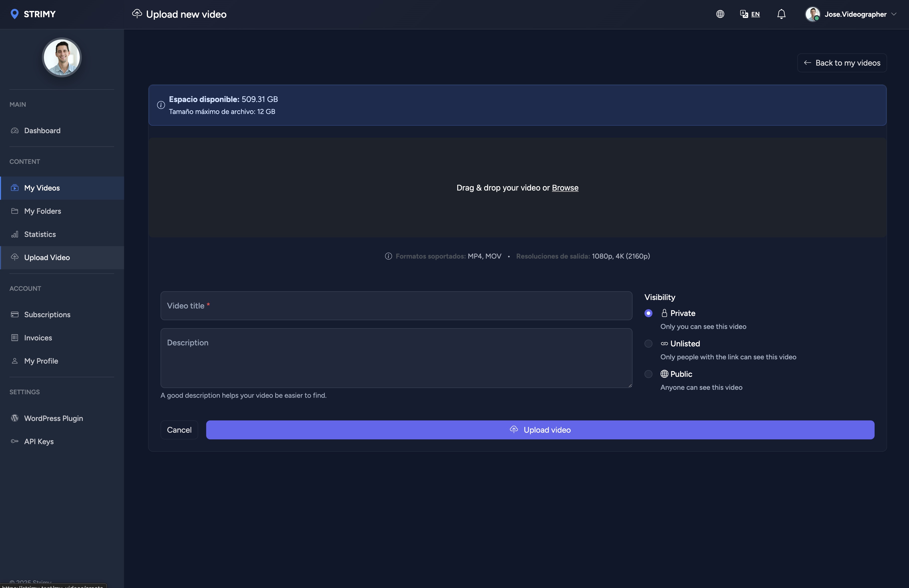The image size is (909, 588).
Task: Open Subscriptions from the sidebar
Action: click(47, 315)
